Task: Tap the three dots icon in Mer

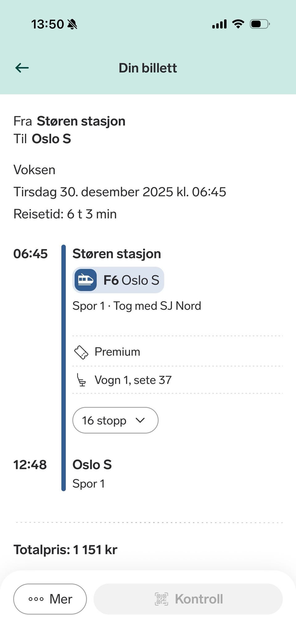Action: pyautogui.click(x=36, y=599)
